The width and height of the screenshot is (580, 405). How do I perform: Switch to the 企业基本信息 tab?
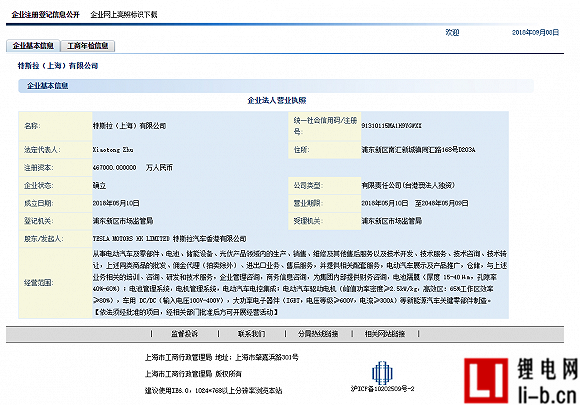[33, 45]
